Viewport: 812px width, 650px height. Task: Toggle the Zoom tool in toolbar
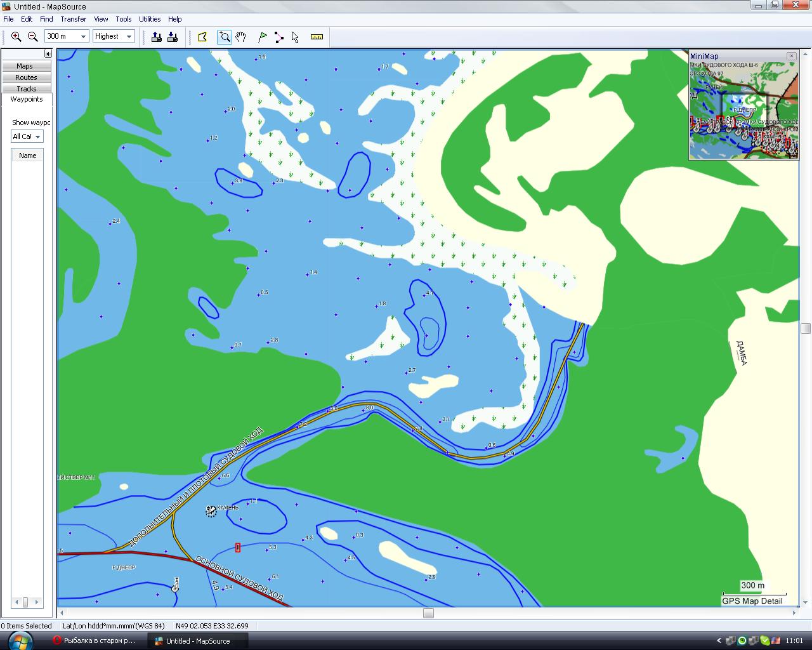[x=225, y=37]
